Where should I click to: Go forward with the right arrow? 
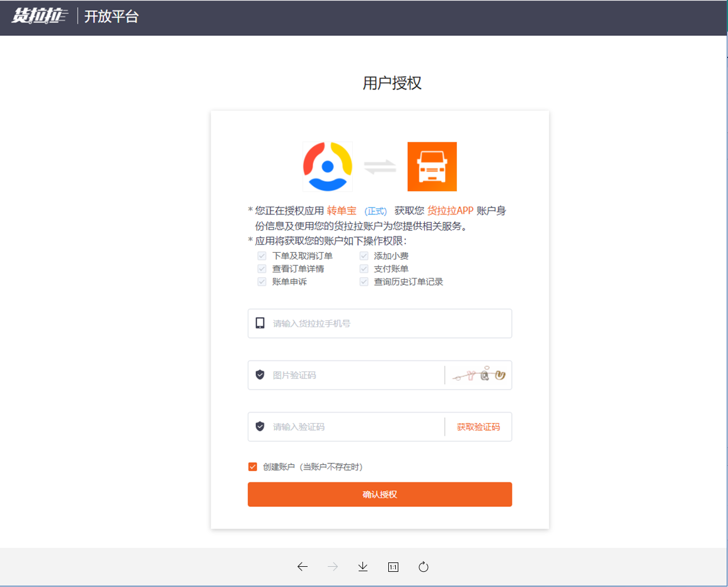[333, 567]
